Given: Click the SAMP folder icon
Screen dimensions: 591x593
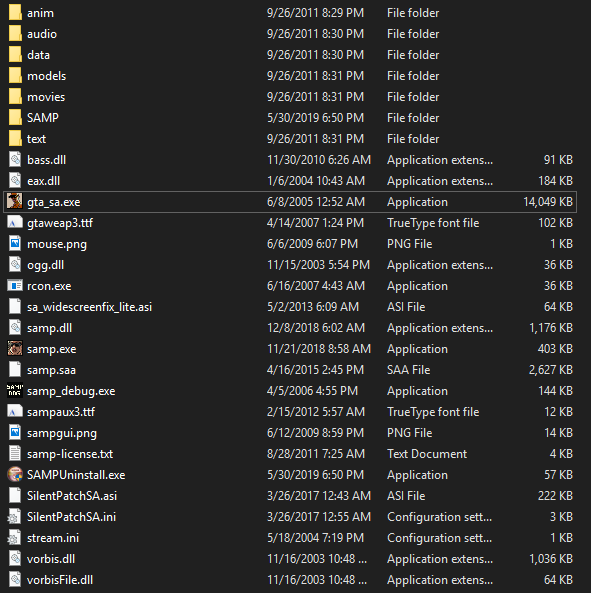Looking at the screenshot, I should click(15, 118).
